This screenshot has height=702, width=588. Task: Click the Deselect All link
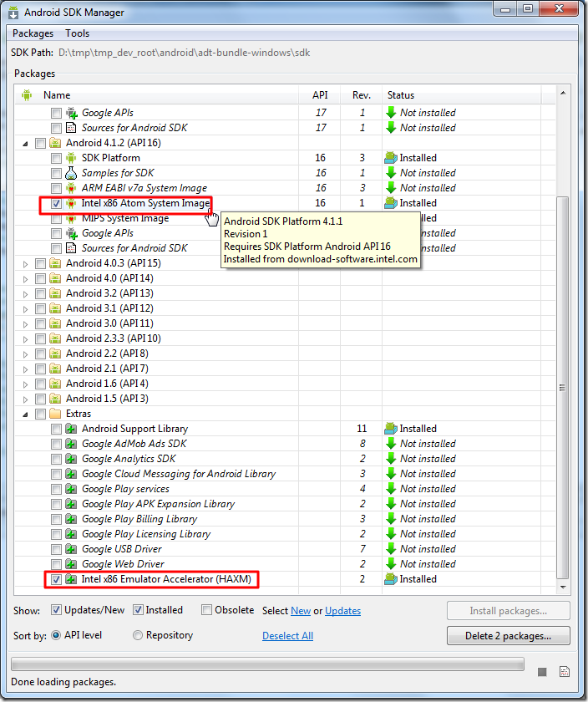[287, 636]
